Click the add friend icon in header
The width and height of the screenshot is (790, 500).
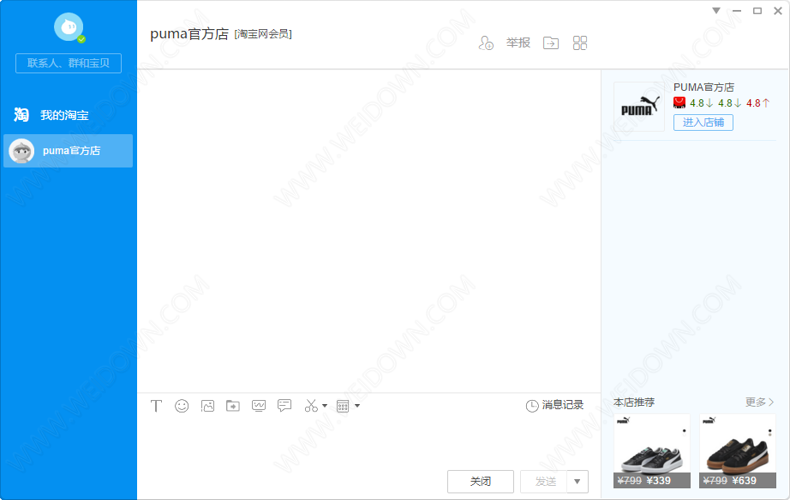[x=486, y=43]
